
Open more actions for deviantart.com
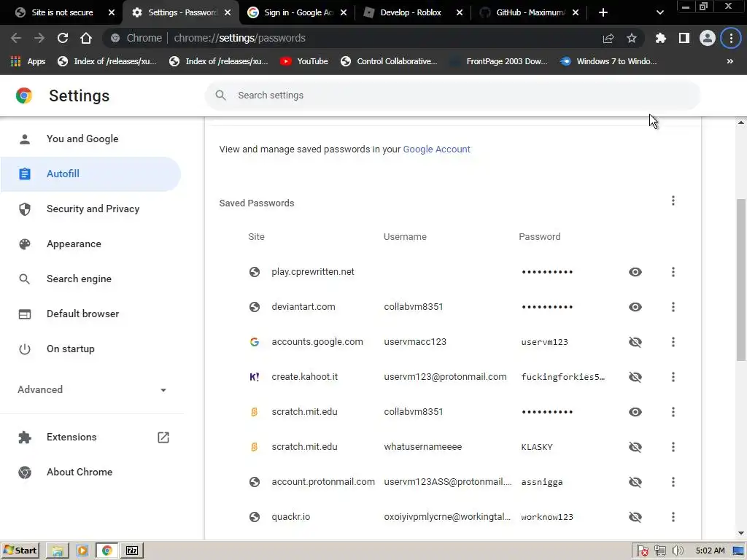pyautogui.click(x=673, y=307)
